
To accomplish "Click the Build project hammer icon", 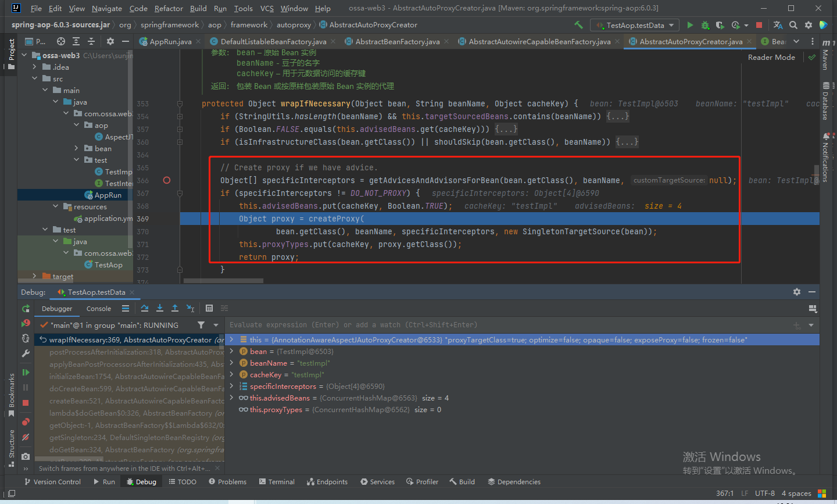I will click(578, 25).
